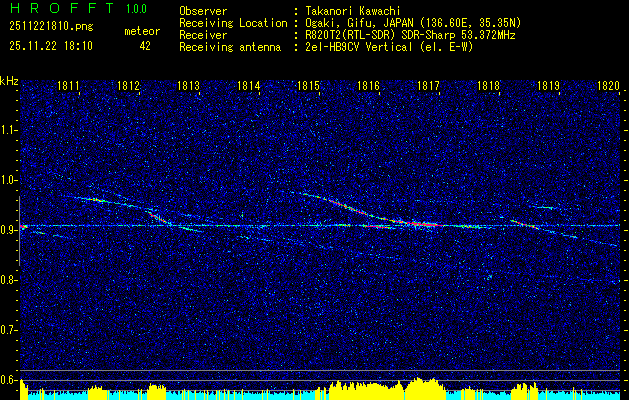Viewport: 629px width, 400px height.
Task: Click the meteor count value 42
Action: 145,46
